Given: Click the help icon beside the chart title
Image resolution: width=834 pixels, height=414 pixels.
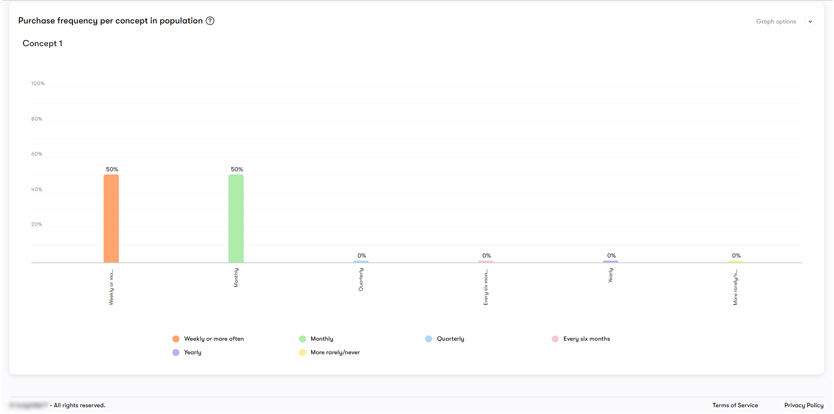Looking at the screenshot, I should (210, 21).
